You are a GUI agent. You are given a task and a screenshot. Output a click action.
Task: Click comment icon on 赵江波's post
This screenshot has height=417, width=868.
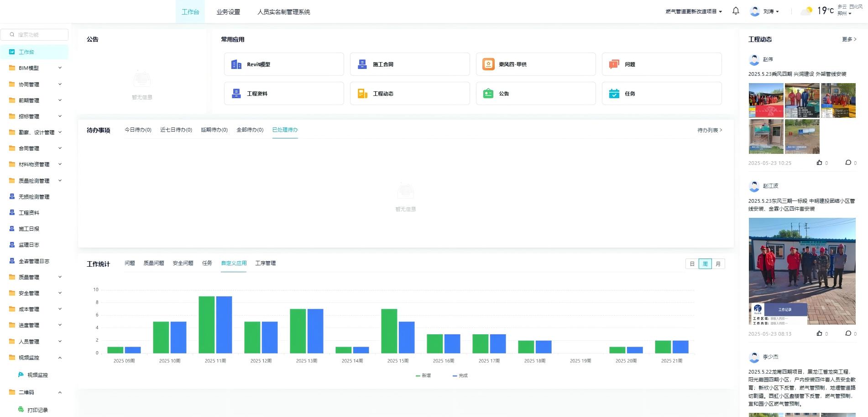[848, 333]
